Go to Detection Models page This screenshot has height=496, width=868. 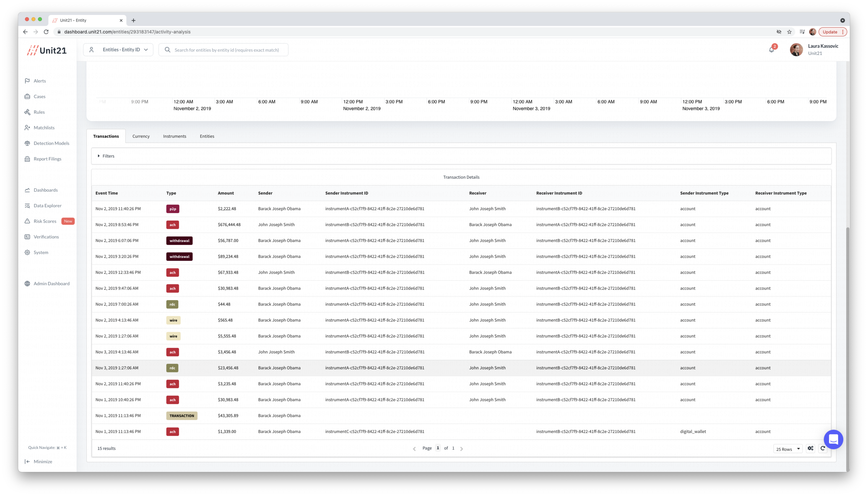point(51,143)
